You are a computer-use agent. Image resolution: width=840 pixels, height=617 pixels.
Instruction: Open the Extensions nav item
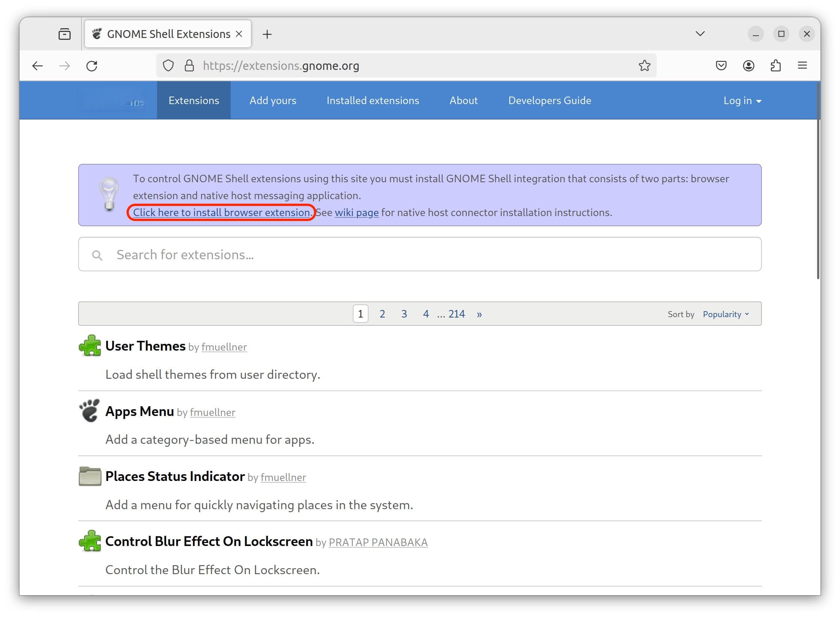pyautogui.click(x=194, y=100)
